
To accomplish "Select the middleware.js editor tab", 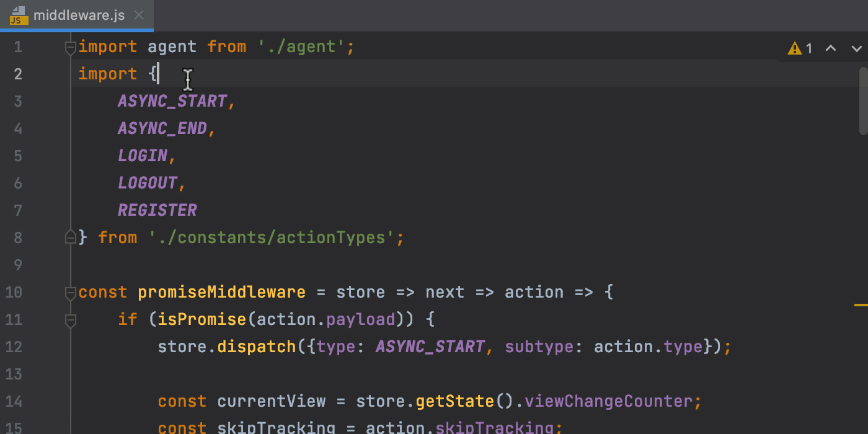I will pos(79,15).
